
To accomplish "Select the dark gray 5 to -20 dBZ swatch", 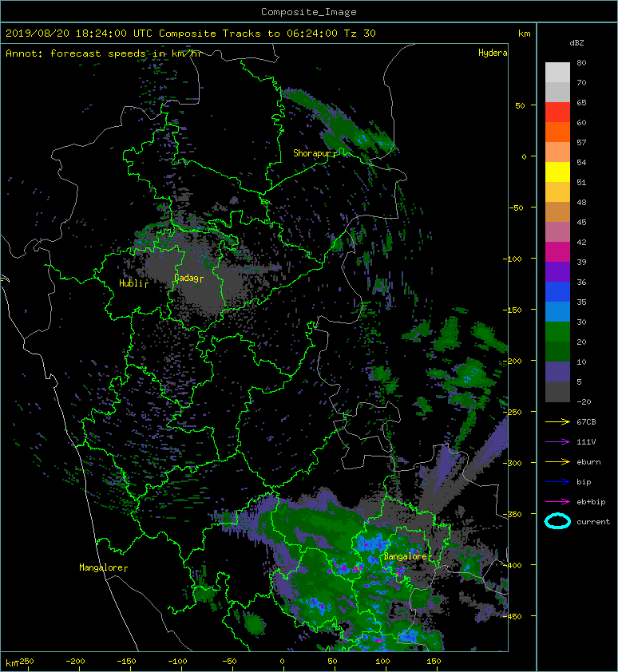I will (x=557, y=392).
